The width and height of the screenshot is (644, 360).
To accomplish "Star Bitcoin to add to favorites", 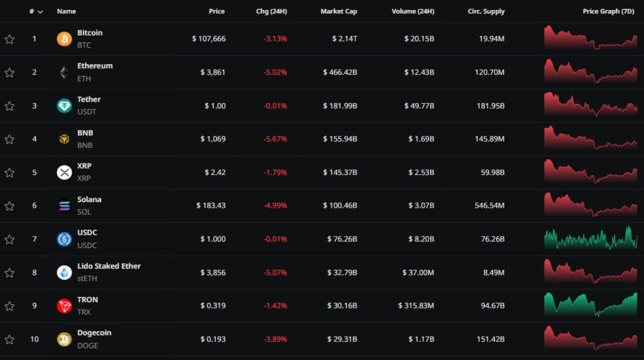I will [x=9, y=39].
